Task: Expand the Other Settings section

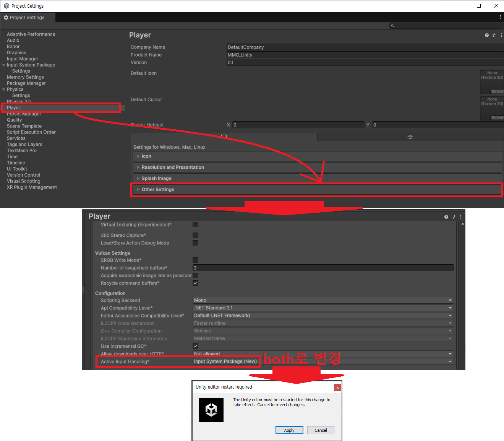Action: [317, 189]
